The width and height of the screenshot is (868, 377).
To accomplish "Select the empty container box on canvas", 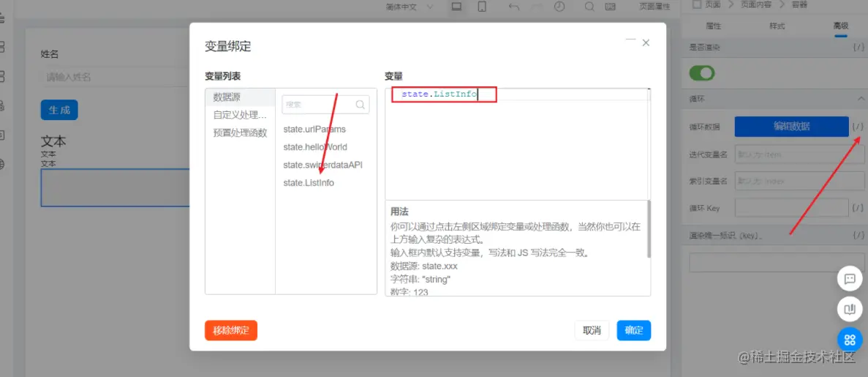I will click(x=115, y=188).
